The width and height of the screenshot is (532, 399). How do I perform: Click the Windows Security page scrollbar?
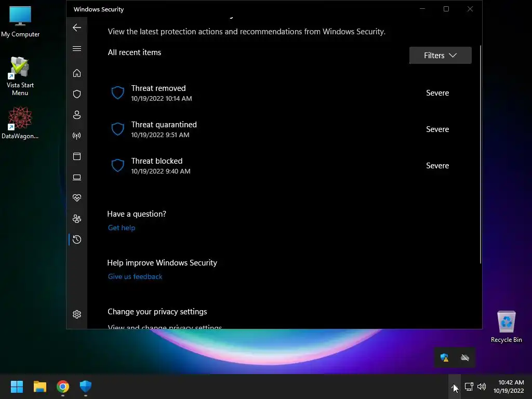480,154
